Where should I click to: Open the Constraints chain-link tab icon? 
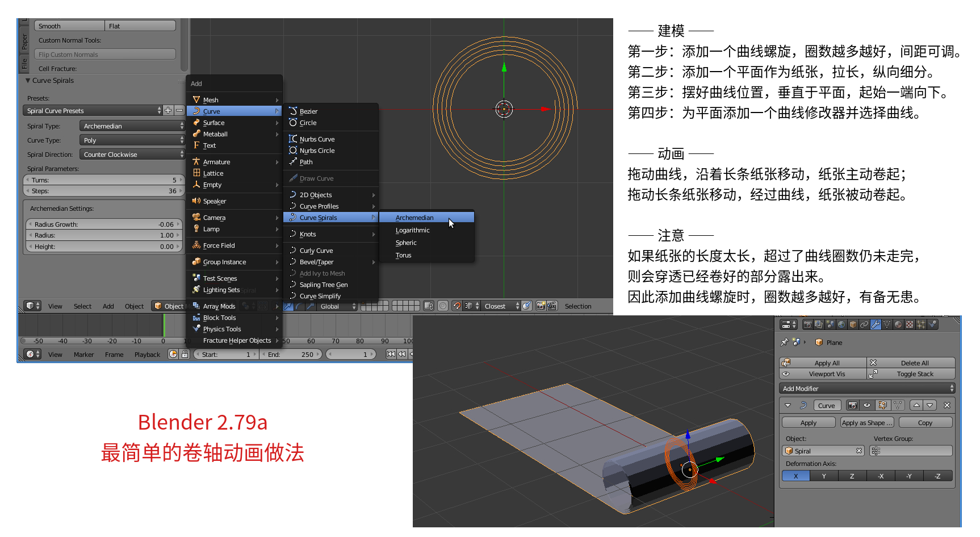864,324
